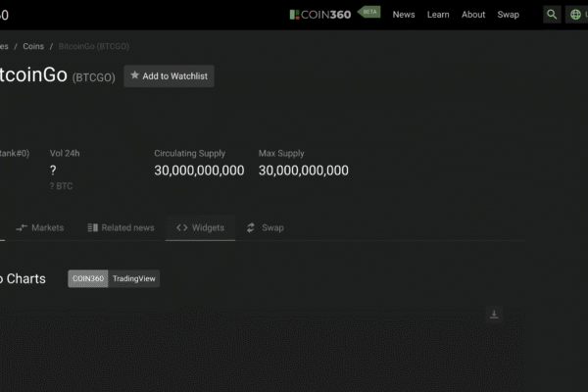The height and width of the screenshot is (392, 588).
Task: Click the Circulating Supply label
Action: [190, 154]
